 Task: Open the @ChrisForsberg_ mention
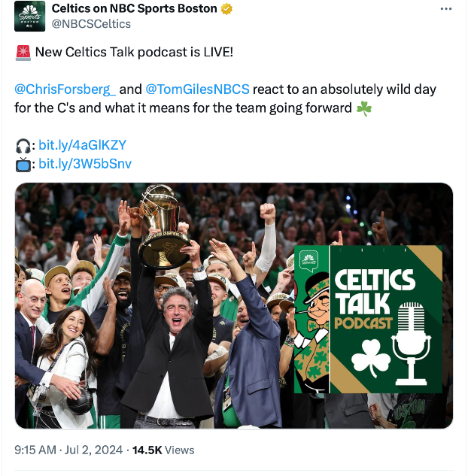[x=65, y=89]
